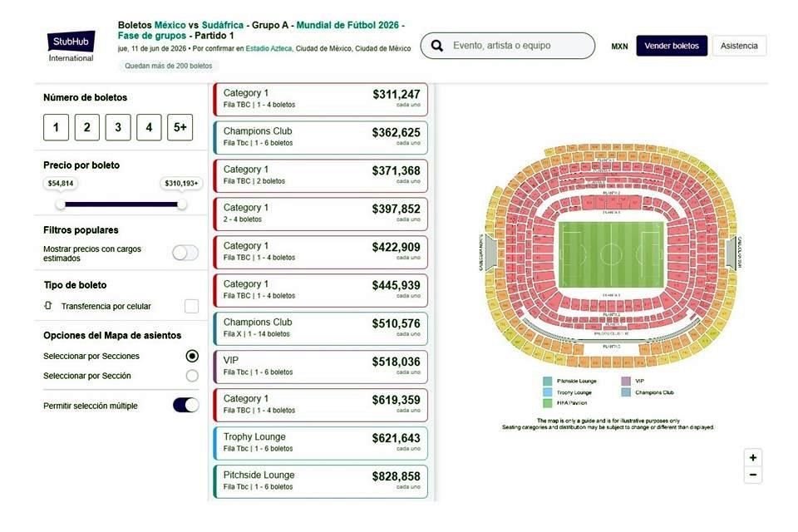
Task: Click the mobile transfer phone icon
Action: [48, 306]
